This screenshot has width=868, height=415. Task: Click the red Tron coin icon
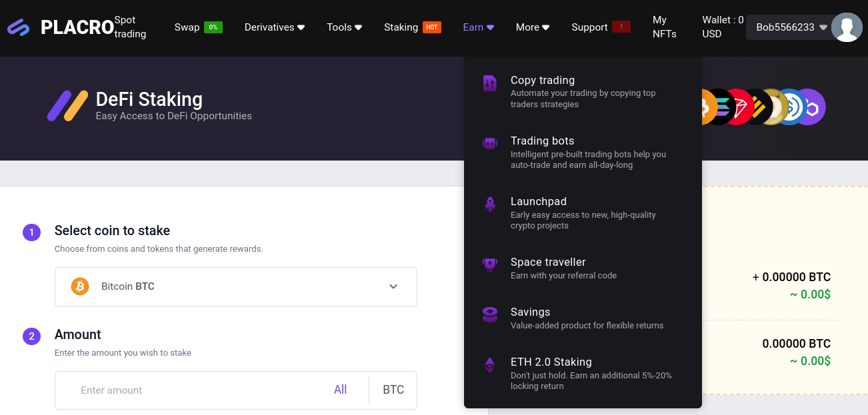pyautogui.click(x=739, y=107)
